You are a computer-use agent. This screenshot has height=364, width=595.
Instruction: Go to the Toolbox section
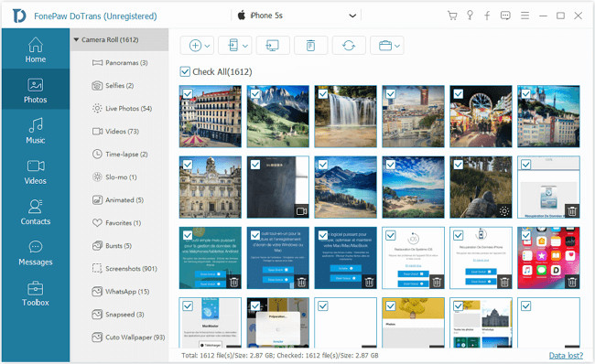(x=36, y=293)
